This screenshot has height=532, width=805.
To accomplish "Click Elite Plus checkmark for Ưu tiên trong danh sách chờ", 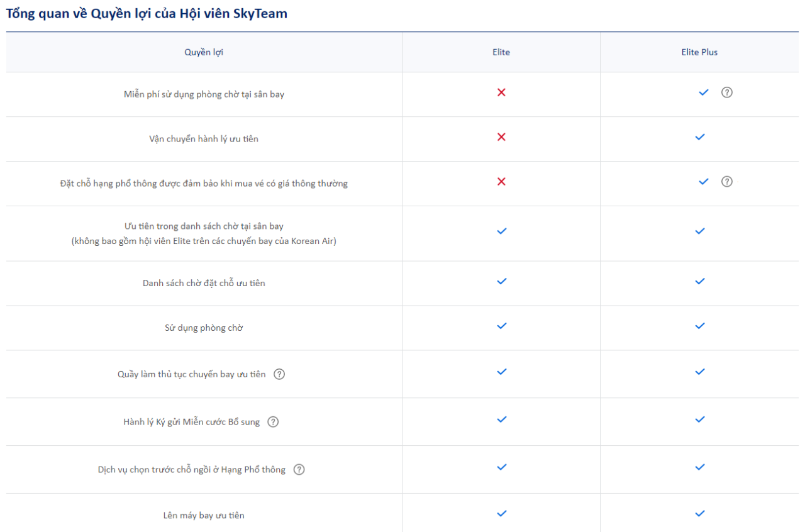I will click(x=700, y=231).
